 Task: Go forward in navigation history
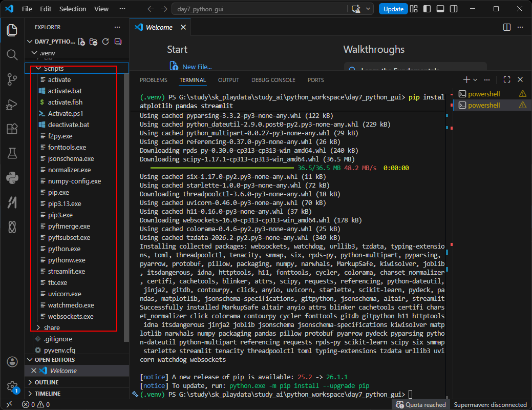click(164, 9)
